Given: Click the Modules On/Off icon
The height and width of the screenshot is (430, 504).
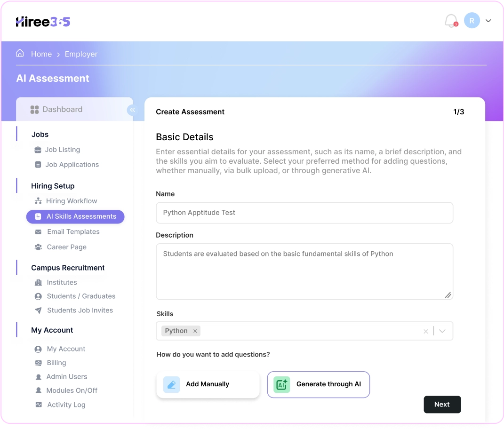Looking at the screenshot, I should click(38, 390).
